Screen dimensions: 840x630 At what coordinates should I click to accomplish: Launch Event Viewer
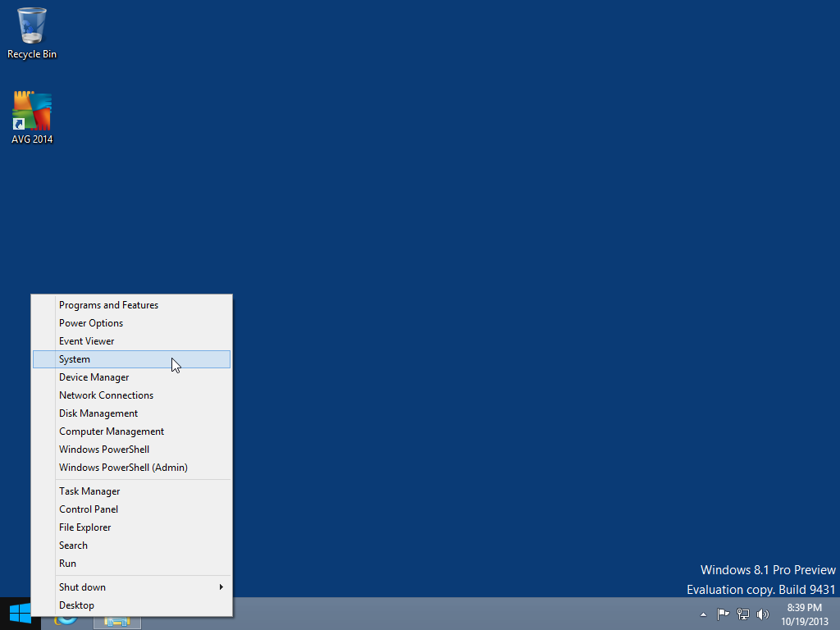click(x=131, y=341)
